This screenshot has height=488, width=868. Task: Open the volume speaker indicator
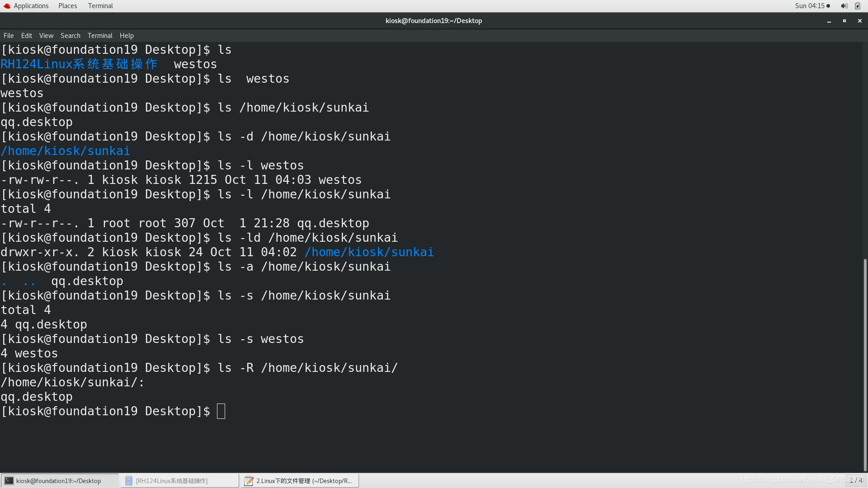point(844,6)
